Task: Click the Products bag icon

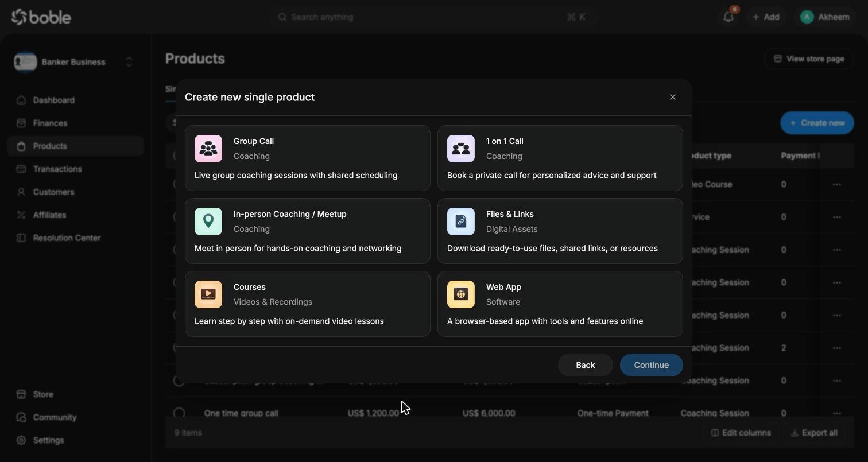Action: tap(21, 146)
